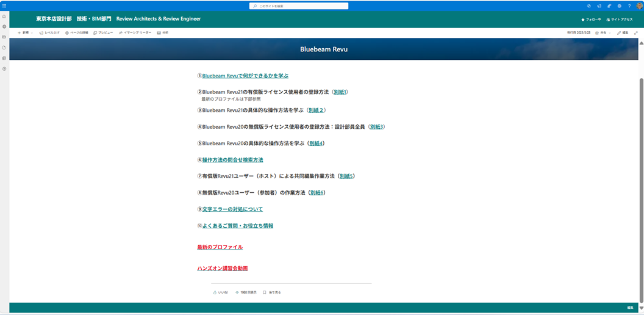Open the 別紙6 link
Image resolution: width=644 pixels, height=315 pixels.
click(x=317, y=192)
